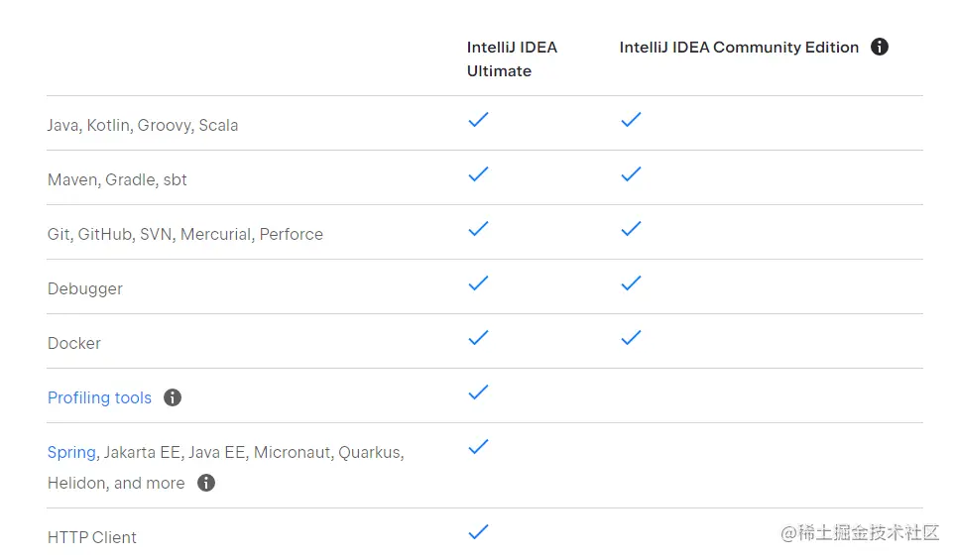This screenshot has height=560, width=957.
Task: Click the HTTP Client row label
Action: 92,537
